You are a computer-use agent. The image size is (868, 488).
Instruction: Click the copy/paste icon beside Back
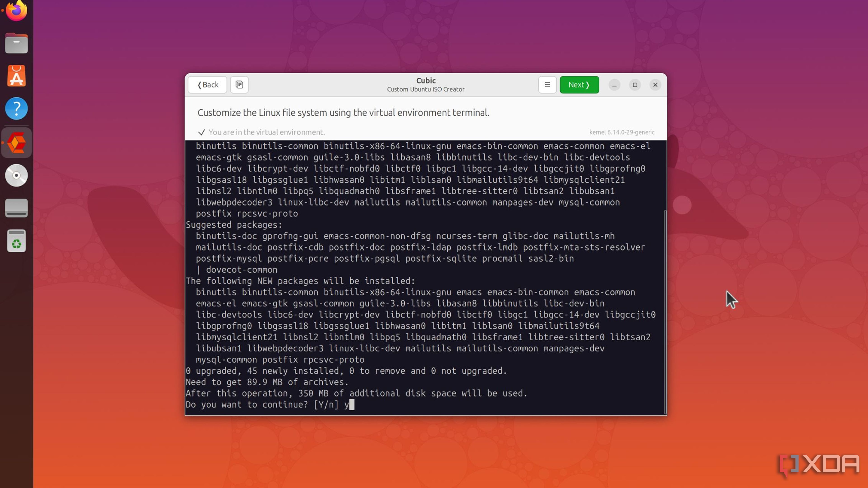pyautogui.click(x=239, y=84)
